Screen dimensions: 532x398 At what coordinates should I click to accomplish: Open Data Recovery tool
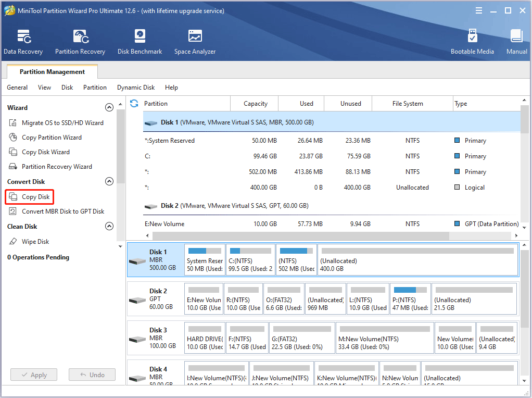[x=23, y=42]
